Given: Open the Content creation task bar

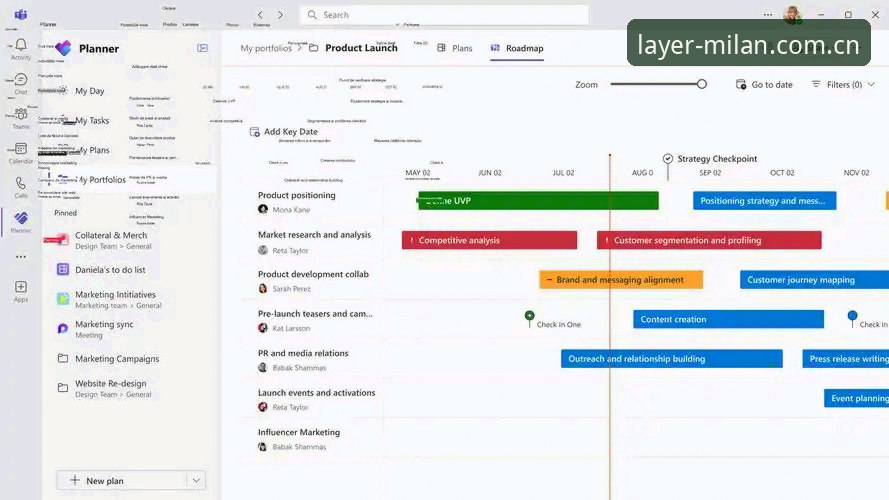Looking at the screenshot, I should [729, 319].
